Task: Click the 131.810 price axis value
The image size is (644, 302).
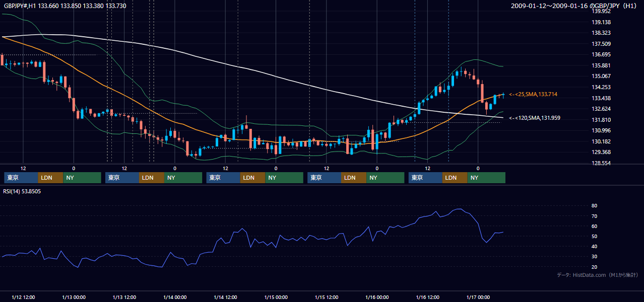Action: tap(601, 120)
